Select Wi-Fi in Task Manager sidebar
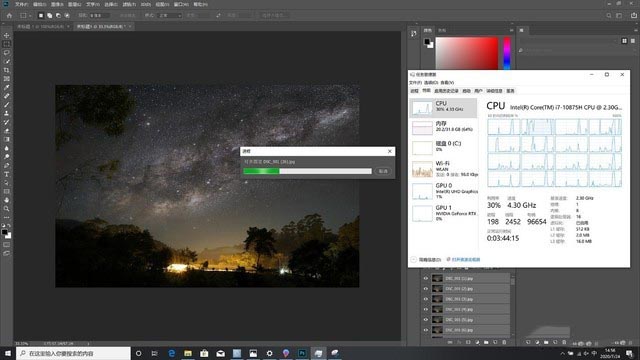 point(443,169)
